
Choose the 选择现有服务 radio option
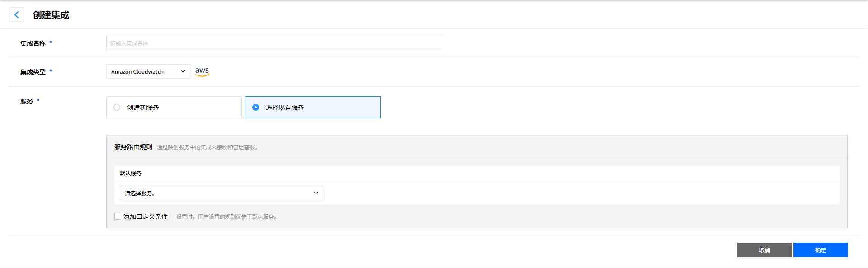(x=256, y=108)
